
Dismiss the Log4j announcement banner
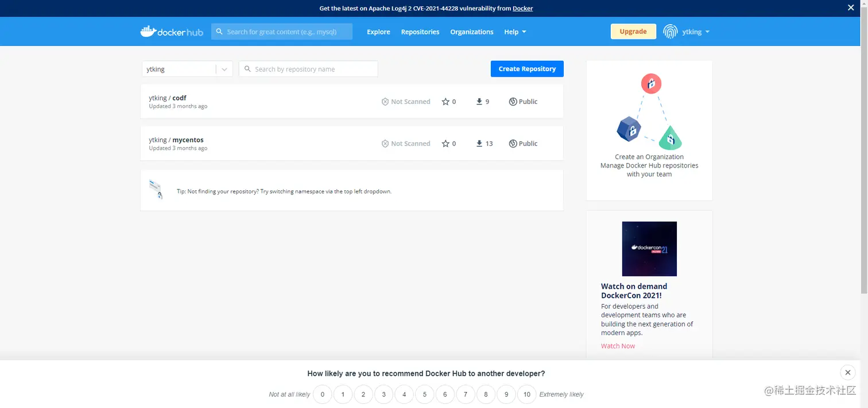851,8
